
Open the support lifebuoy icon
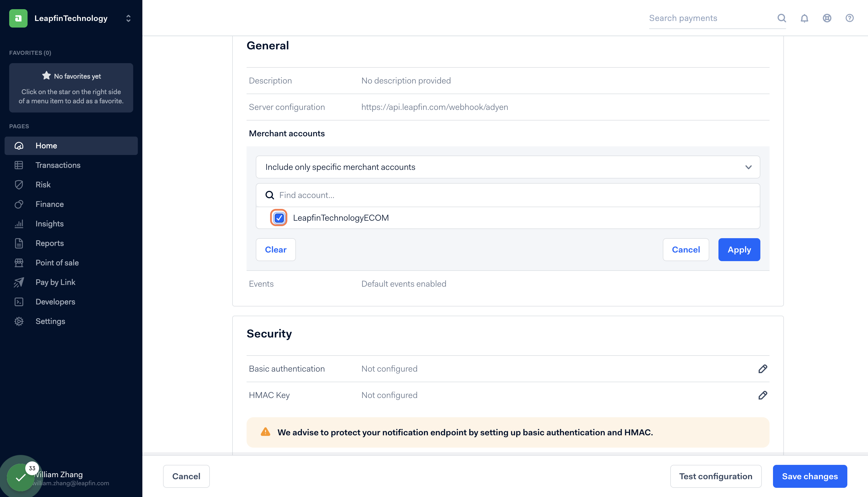(827, 18)
